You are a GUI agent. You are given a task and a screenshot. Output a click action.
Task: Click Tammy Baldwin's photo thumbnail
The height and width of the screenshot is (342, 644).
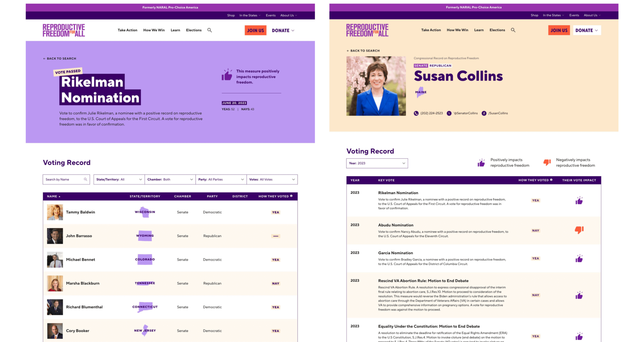[x=55, y=212]
